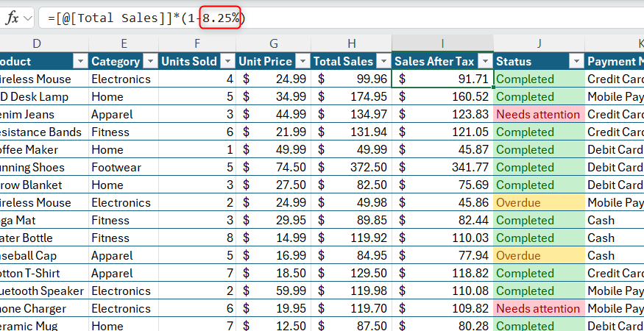Open the Product column filter arrow
The image size is (644, 331).
click(80, 62)
